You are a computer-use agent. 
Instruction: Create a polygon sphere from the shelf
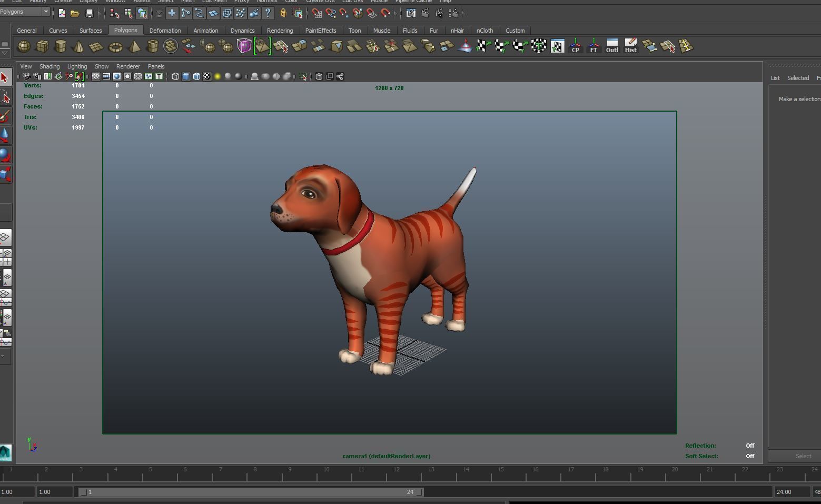pyautogui.click(x=24, y=46)
